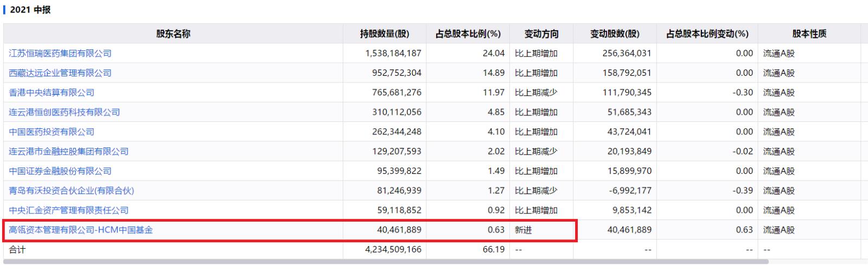The height and width of the screenshot is (272, 868).
Task: Open the 中国证券金融股份有限公司 link
Action: point(60,171)
